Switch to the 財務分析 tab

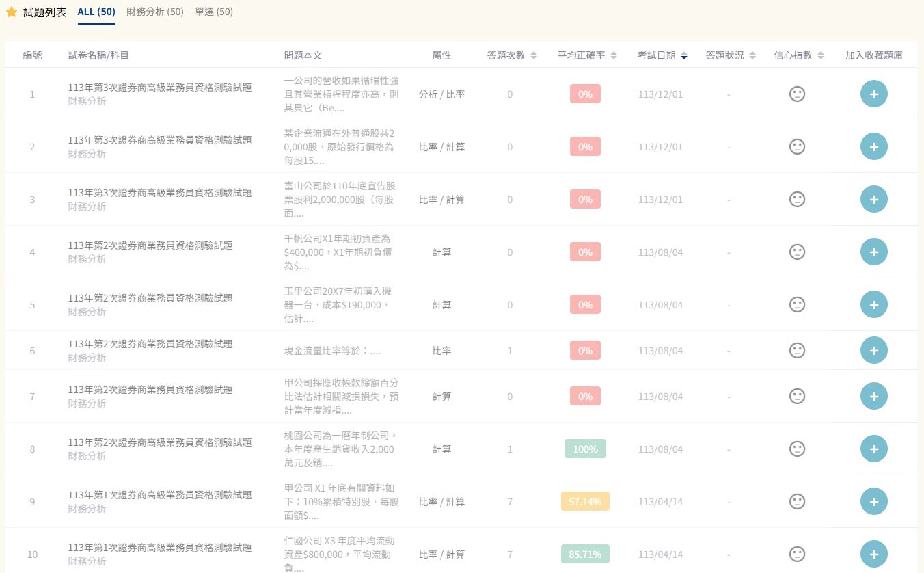tap(155, 12)
